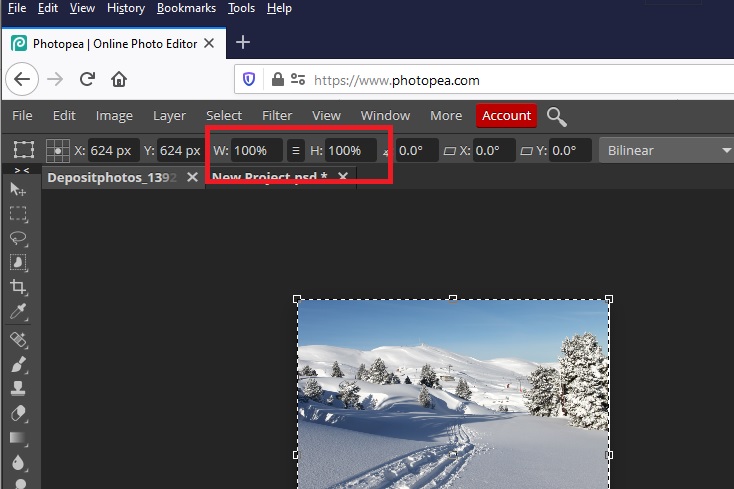Select the Eraser tool

pyautogui.click(x=18, y=414)
